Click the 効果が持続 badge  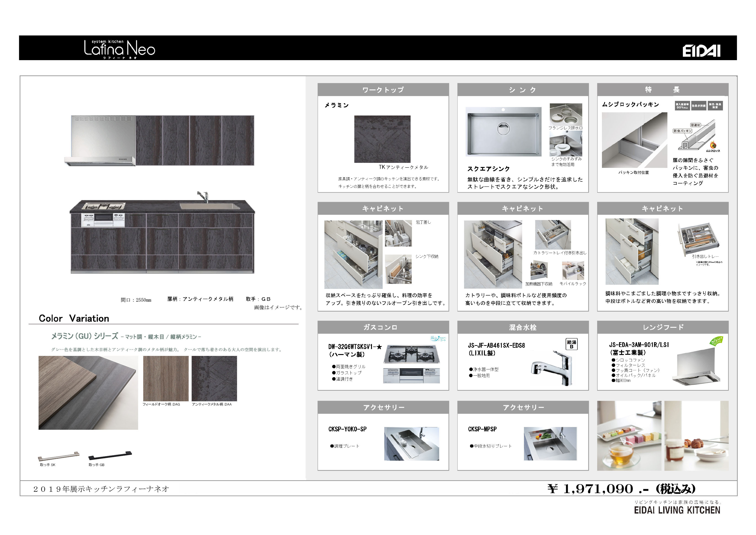(699, 106)
